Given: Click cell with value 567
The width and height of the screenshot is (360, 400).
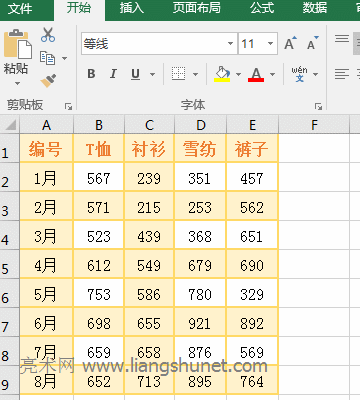Looking at the screenshot, I should 99,177.
